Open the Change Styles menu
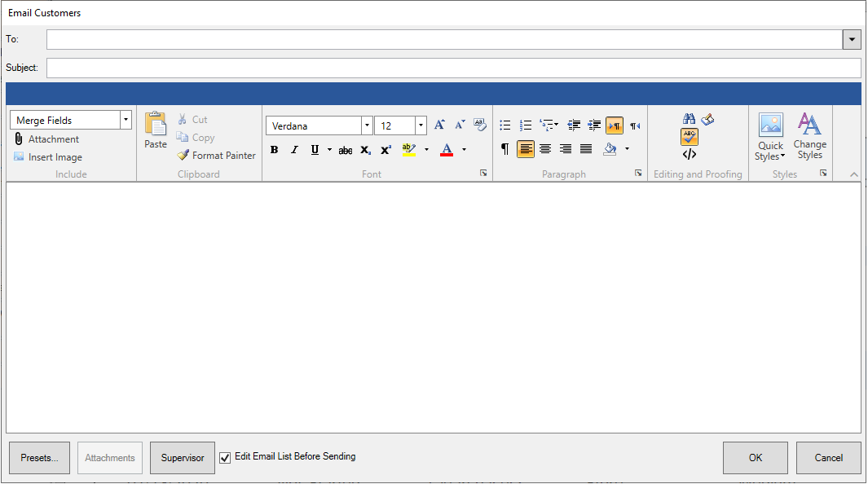 809,138
